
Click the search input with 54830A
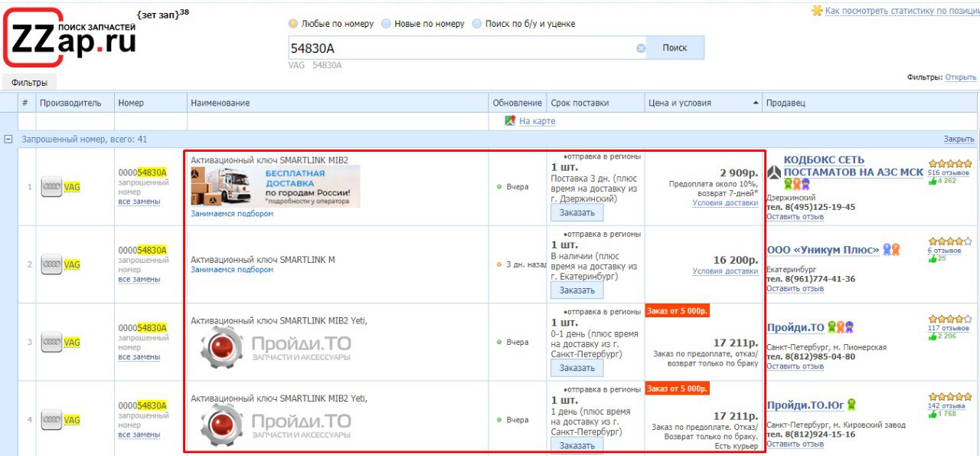click(461, 48)
